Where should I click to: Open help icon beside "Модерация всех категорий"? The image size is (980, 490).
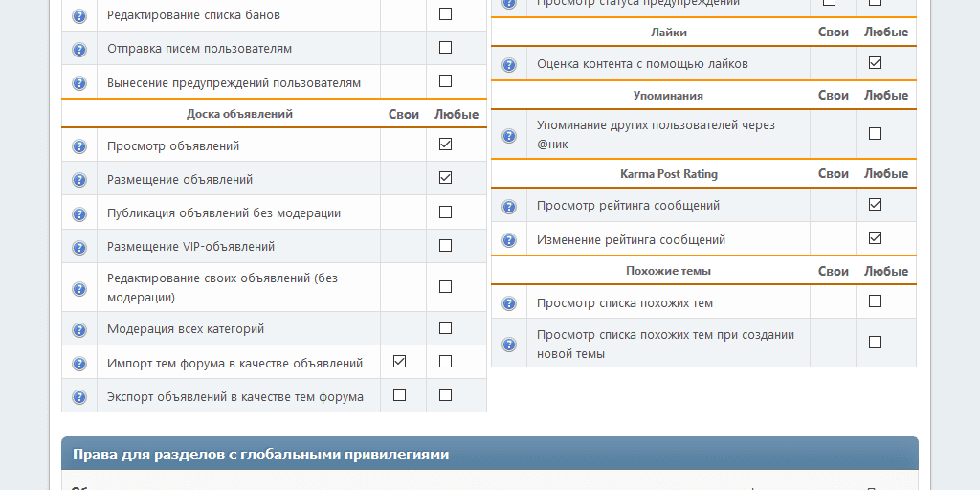79,329
